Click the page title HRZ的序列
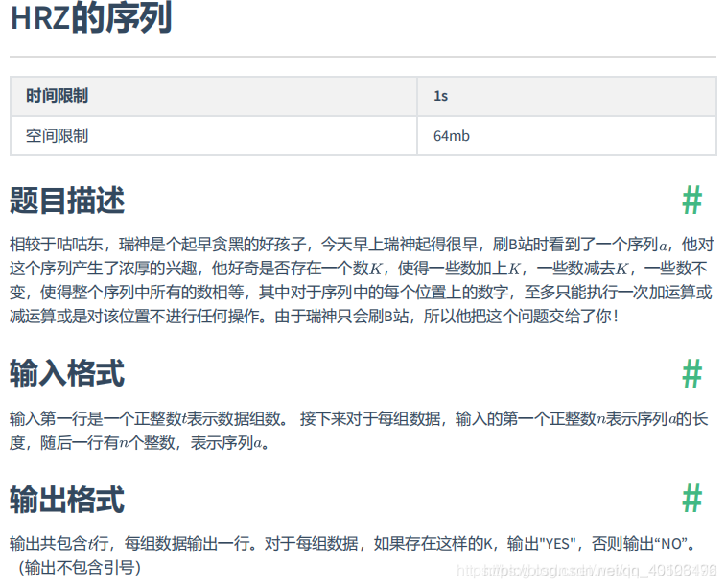This screenshot has width=726, height=588. (x=91, y=18)
